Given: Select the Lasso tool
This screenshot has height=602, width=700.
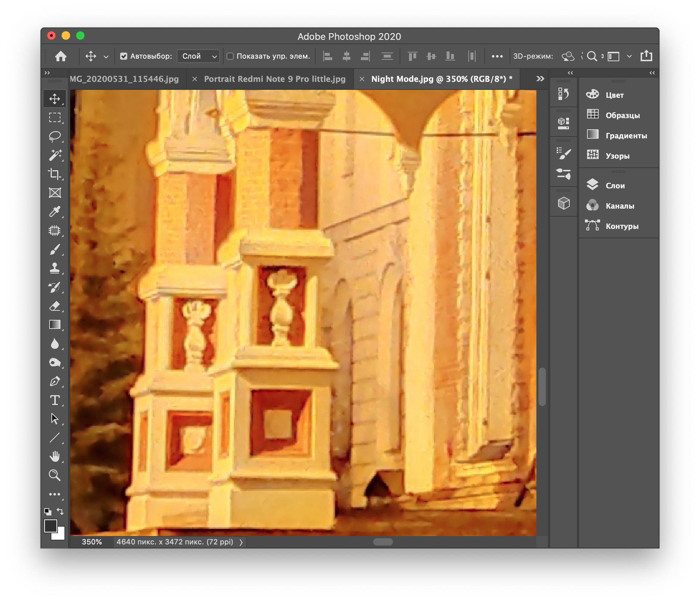Looking at the screenshot, I should tap(55, 137).
